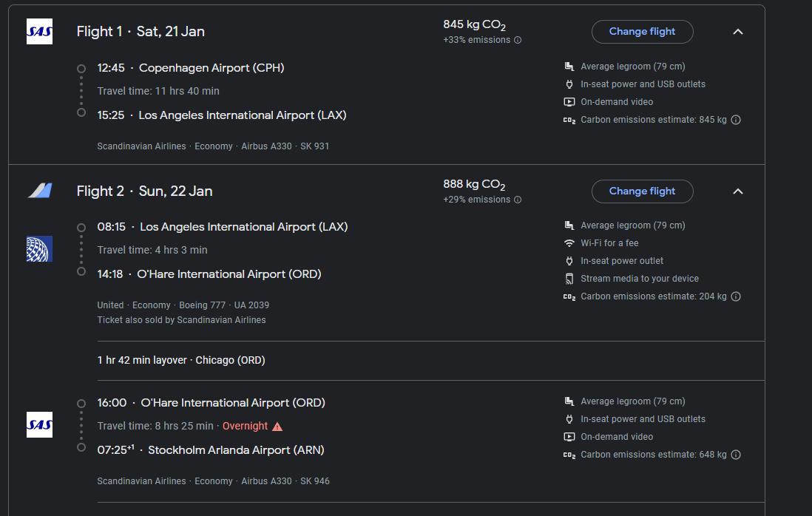This screenshot has width=812, height=516.
Task: Click info icon next to +29% emissions
Action: 518,200
